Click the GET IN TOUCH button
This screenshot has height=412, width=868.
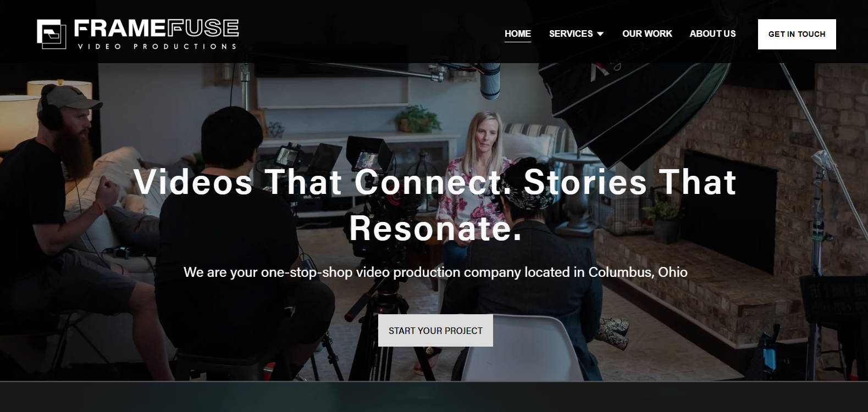797,34
